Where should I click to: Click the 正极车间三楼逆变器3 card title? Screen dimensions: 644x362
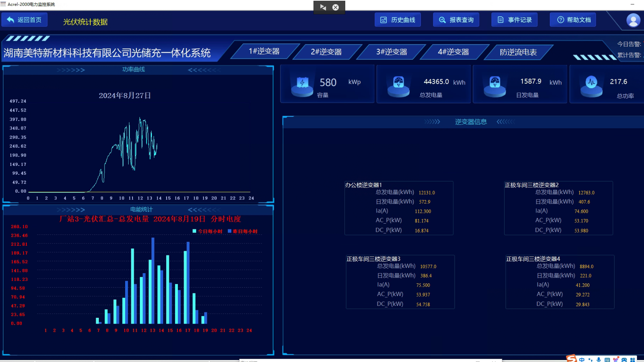point(373,259)
